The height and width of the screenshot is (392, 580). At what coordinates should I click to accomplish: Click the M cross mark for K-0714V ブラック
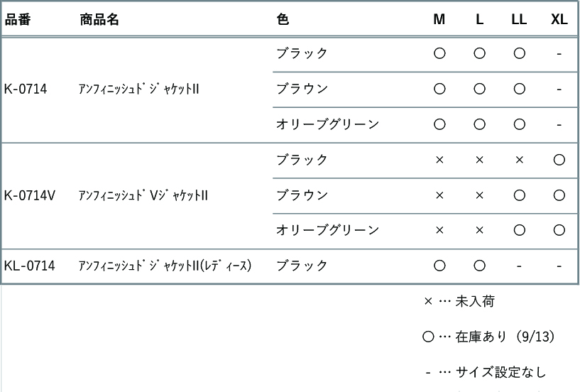439,160
